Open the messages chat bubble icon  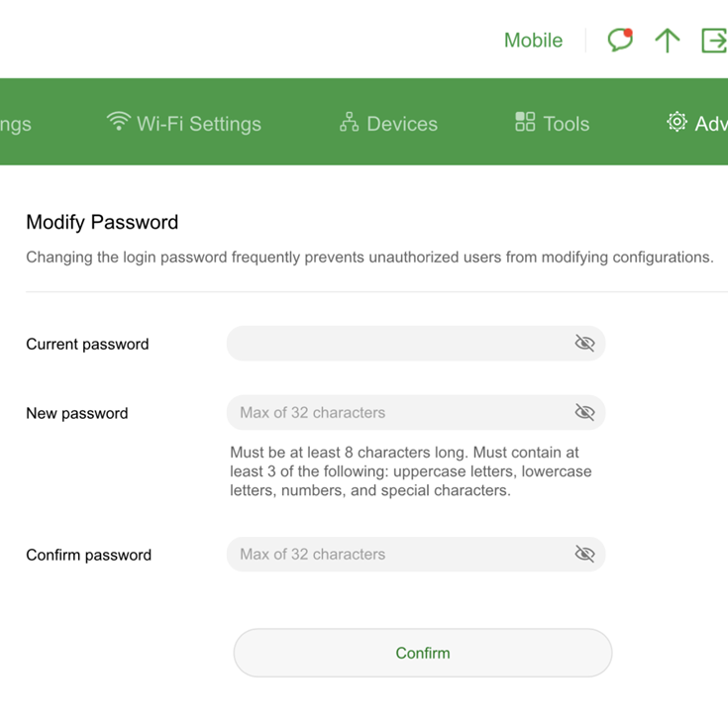point(620,40)
